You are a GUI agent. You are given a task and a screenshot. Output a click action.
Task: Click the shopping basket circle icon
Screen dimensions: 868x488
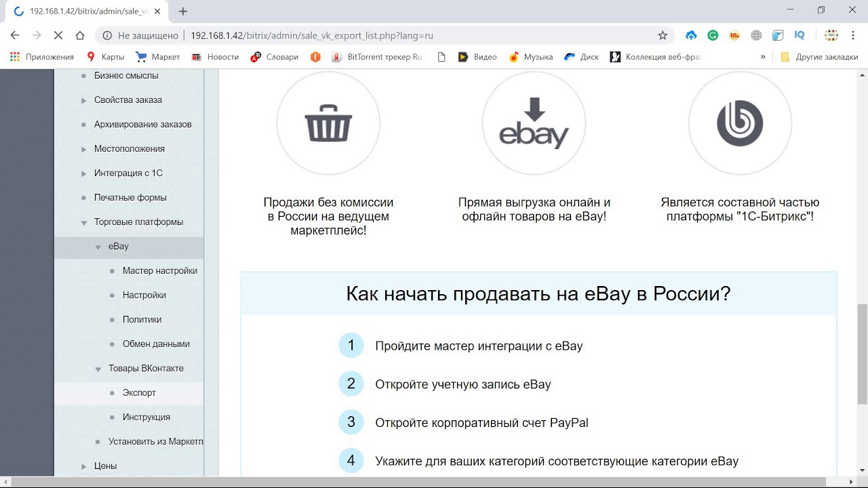point(328,123)
